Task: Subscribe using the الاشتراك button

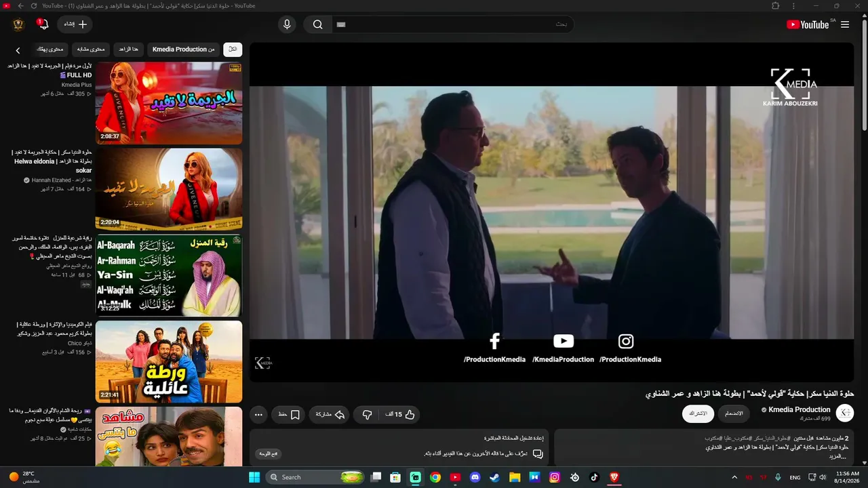Action: click(698, 413)
